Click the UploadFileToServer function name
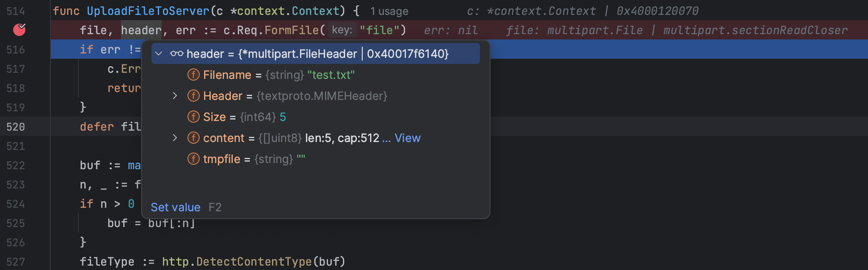868x270 pixels. [x=148, y=11]
